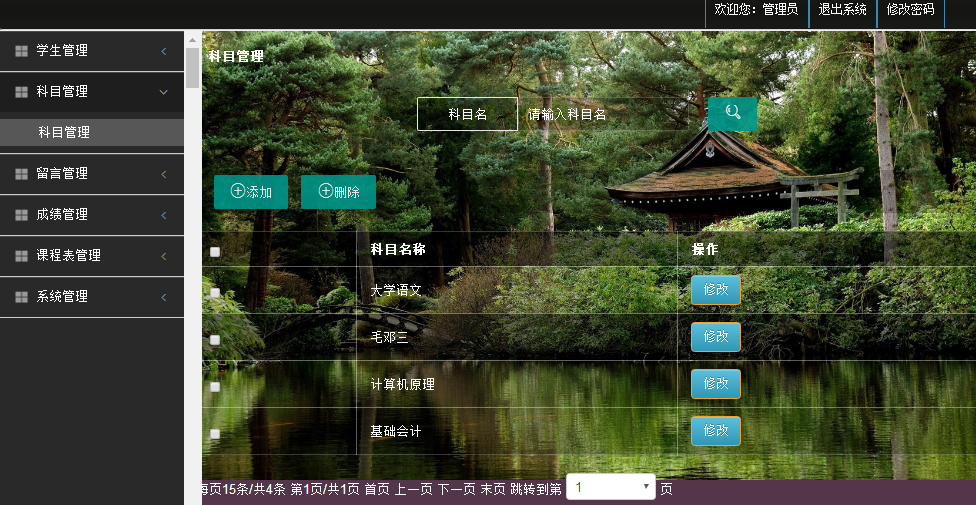
Task: Check the box for 毛邓三 row
Action: (x=215, y=340)
